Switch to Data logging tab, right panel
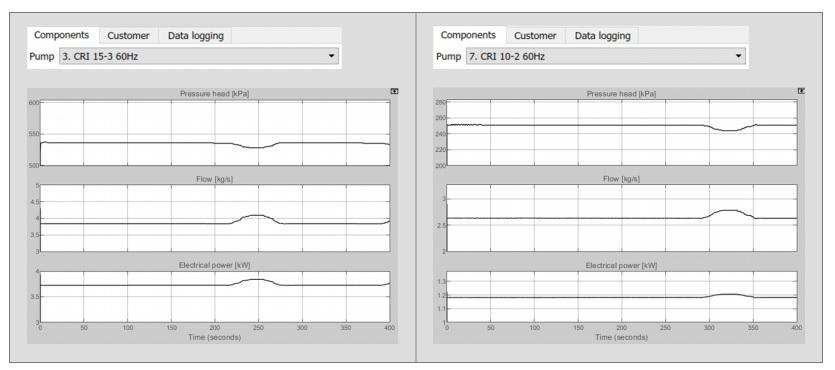This screenshot has width=835, height=370. pyautogui.click(x=602, y=36)
